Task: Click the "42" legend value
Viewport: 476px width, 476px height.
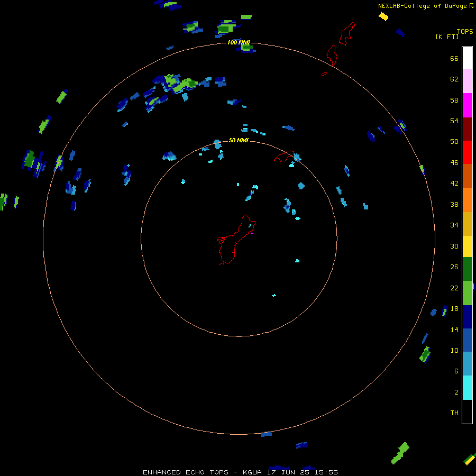Action: tap(454, 183)
